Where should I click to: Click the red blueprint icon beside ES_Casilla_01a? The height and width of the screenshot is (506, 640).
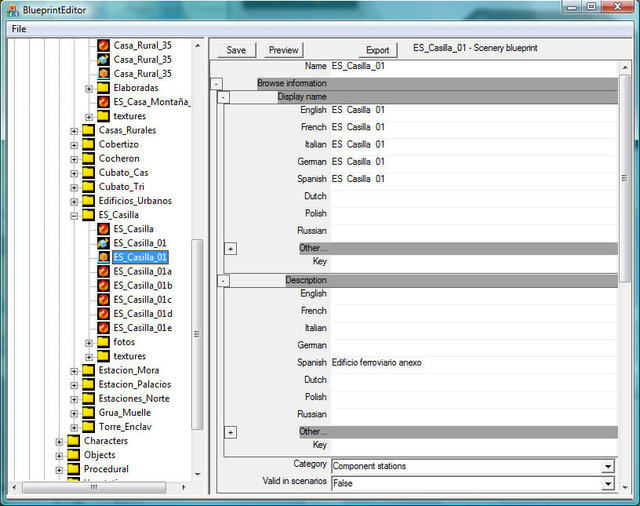click(x=103, y=271)
